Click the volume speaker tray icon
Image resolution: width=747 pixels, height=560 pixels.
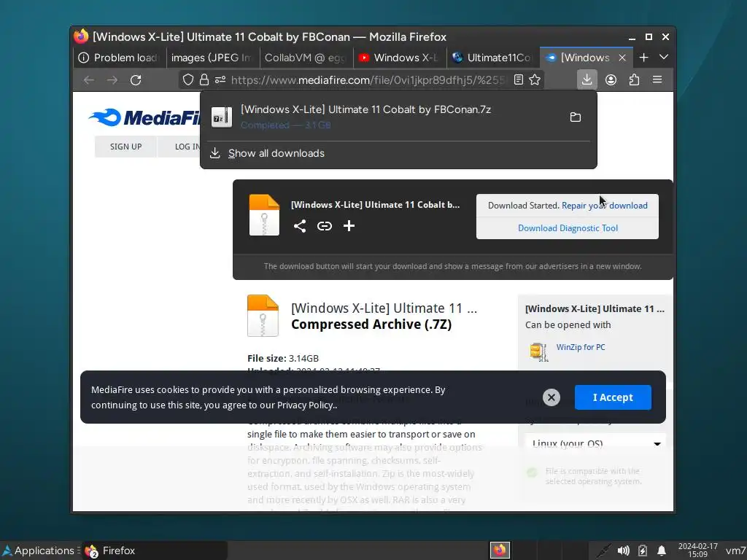coord(624,551)
